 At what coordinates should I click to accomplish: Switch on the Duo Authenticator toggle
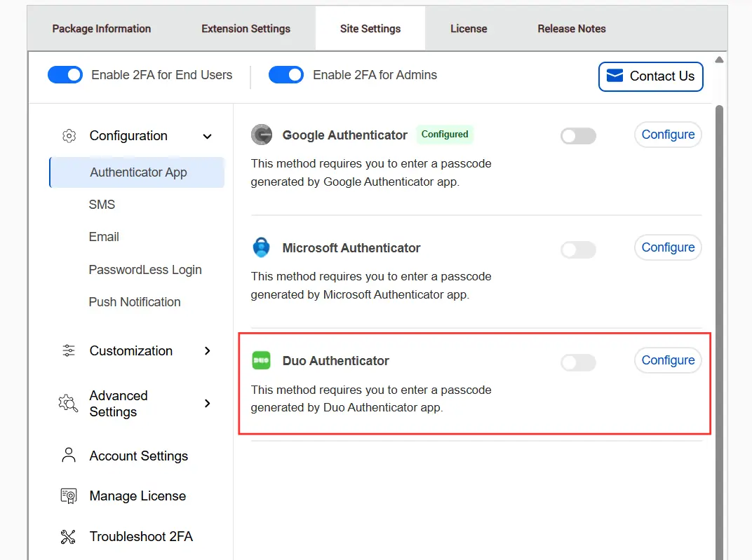[x=579, y=362]
